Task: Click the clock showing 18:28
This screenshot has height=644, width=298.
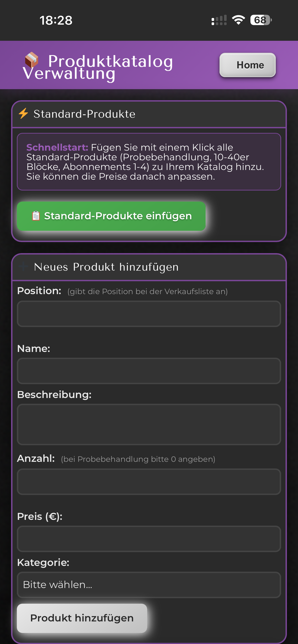Action: tap(56, 20)
